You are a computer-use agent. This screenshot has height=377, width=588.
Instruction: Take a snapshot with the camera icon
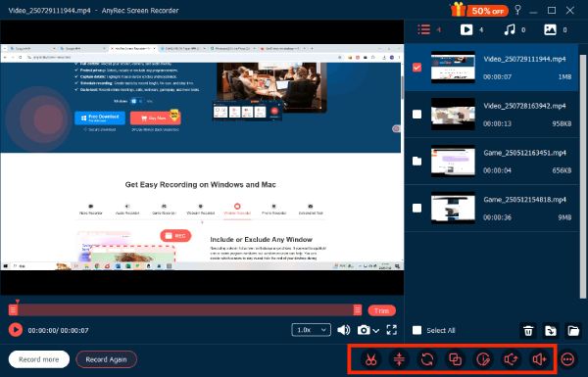(363, 330)
